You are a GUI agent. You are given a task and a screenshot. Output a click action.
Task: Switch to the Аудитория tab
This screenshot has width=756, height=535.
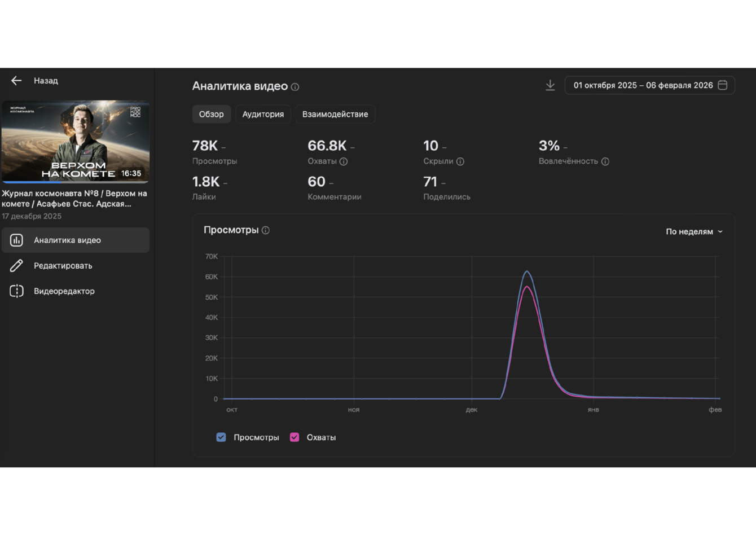pyautogui.click(x=263, y=114)
